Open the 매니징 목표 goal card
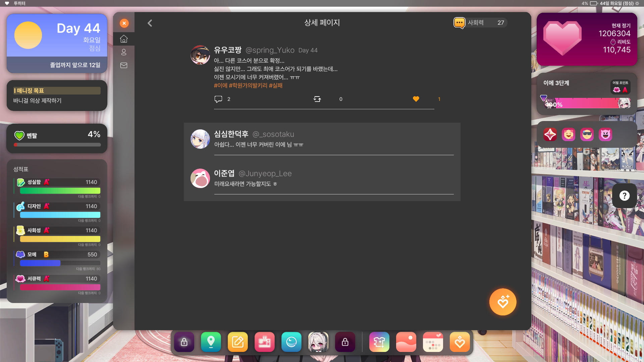The image size is (644, 362). click(57, 96)
